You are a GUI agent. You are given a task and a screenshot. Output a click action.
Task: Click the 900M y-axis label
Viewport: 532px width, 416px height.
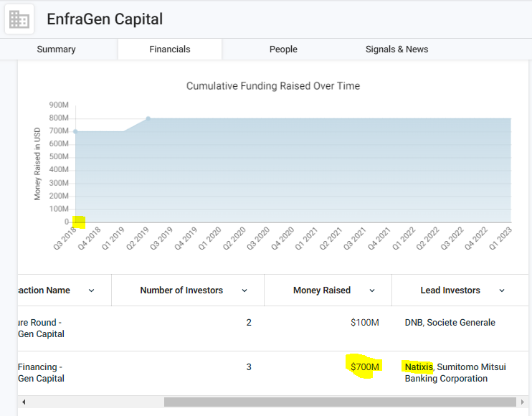coord(59,105)
